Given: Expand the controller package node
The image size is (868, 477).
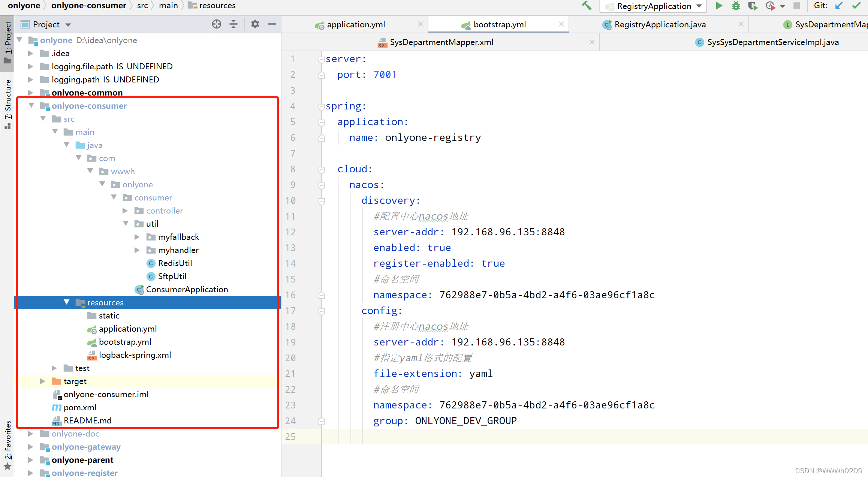Looking at the screenshot, I should pyautogui.click(x=125, y=211).
